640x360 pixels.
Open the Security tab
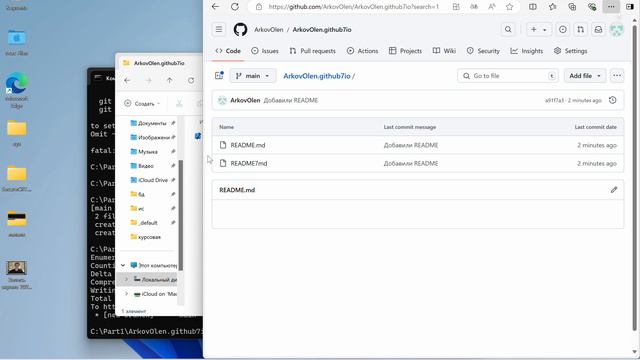[483, 51]
